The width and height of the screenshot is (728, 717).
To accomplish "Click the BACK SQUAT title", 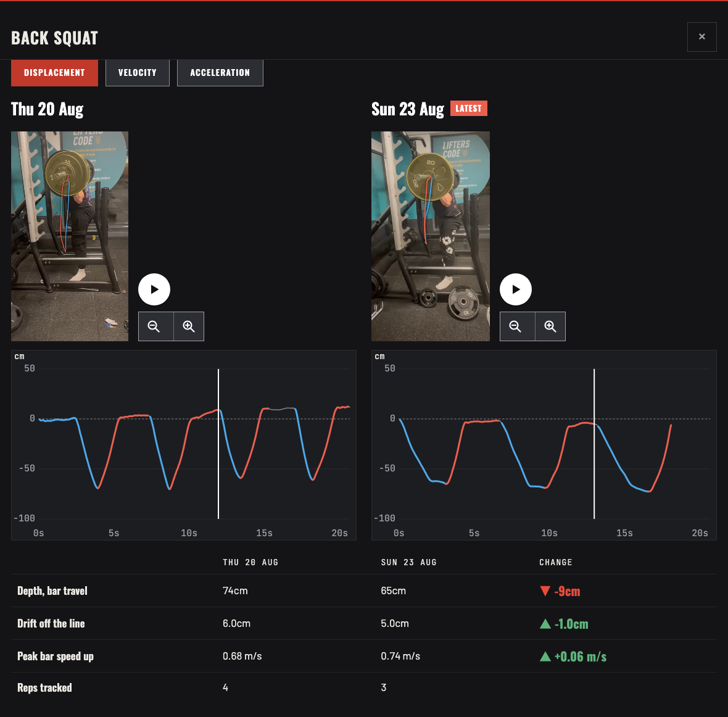I will (x=55, y=38).
